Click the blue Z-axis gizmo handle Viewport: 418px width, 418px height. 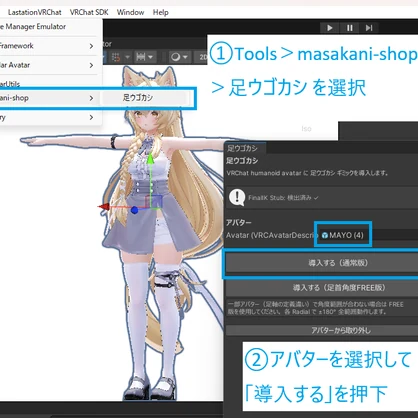(x=134, y=210)
